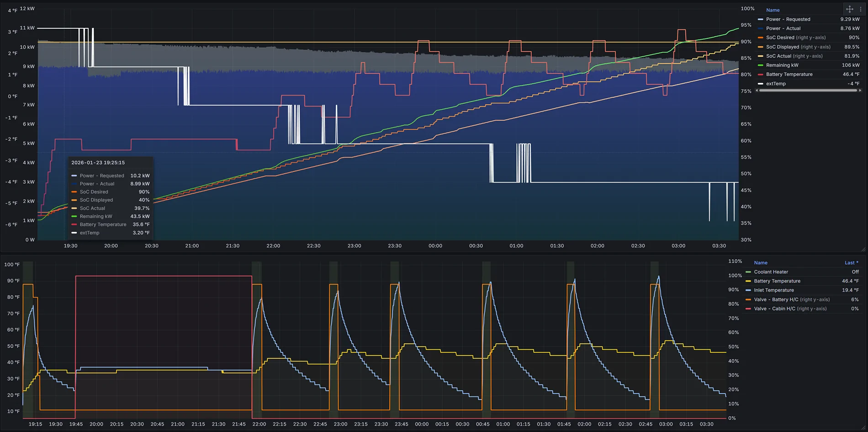Open the three-dot panel menu
868x432 pixels.
861,9
